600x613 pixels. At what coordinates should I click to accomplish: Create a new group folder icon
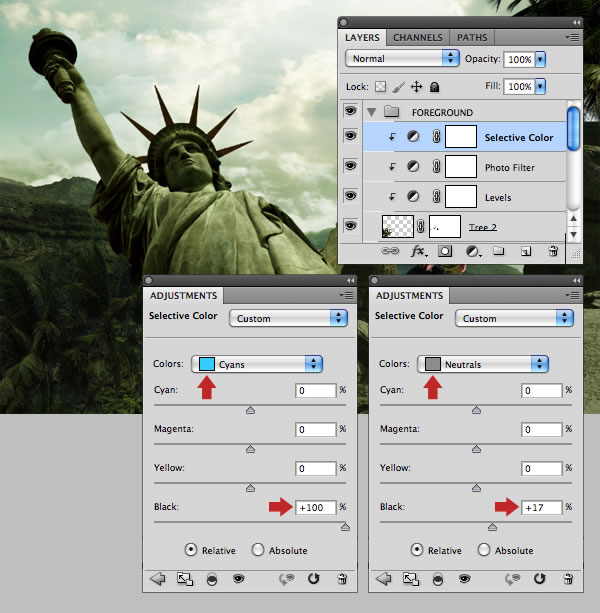pos(498,251)
